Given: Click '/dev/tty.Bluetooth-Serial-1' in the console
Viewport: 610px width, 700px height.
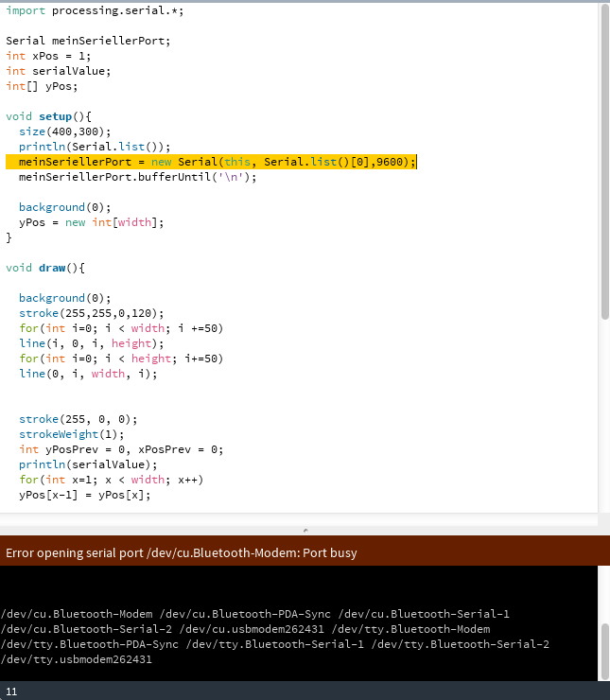Looking at the screenshot, I should (274, 644).
